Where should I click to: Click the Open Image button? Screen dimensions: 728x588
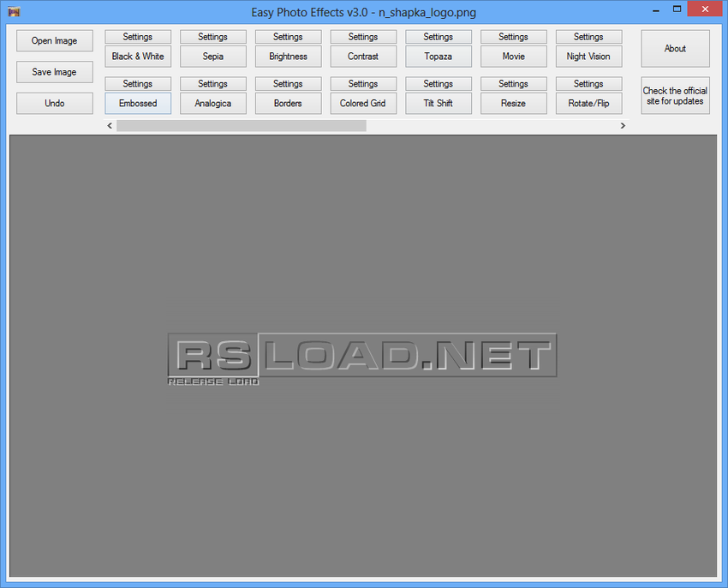54,41
